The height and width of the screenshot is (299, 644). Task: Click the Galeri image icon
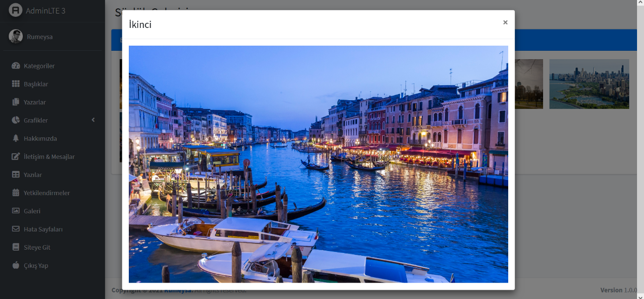coord(16,211)
